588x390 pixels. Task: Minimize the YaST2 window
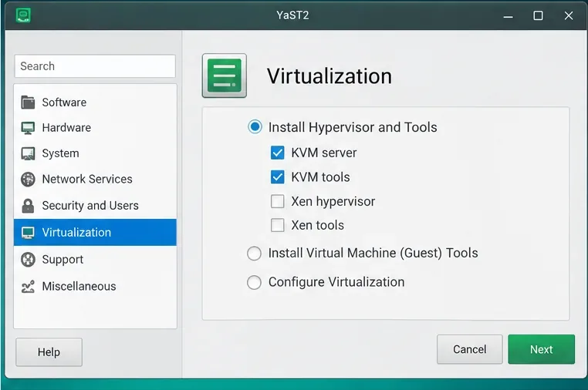[x=508, y=15]
